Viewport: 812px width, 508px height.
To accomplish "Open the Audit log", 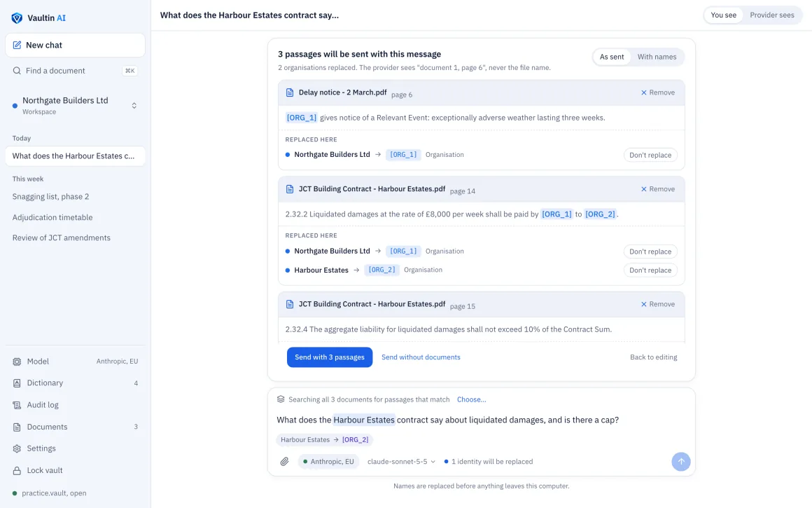I will [x=75, y=406].
